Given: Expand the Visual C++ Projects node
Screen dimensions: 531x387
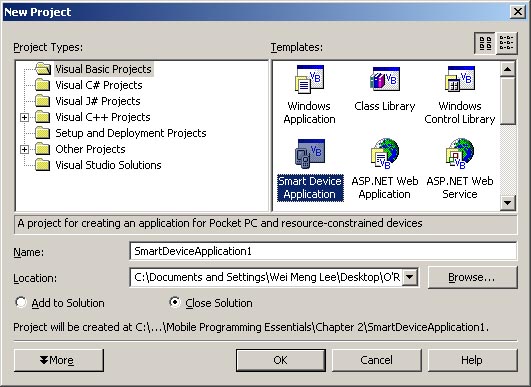Looking at the screenshot, I should click(24, 117).
